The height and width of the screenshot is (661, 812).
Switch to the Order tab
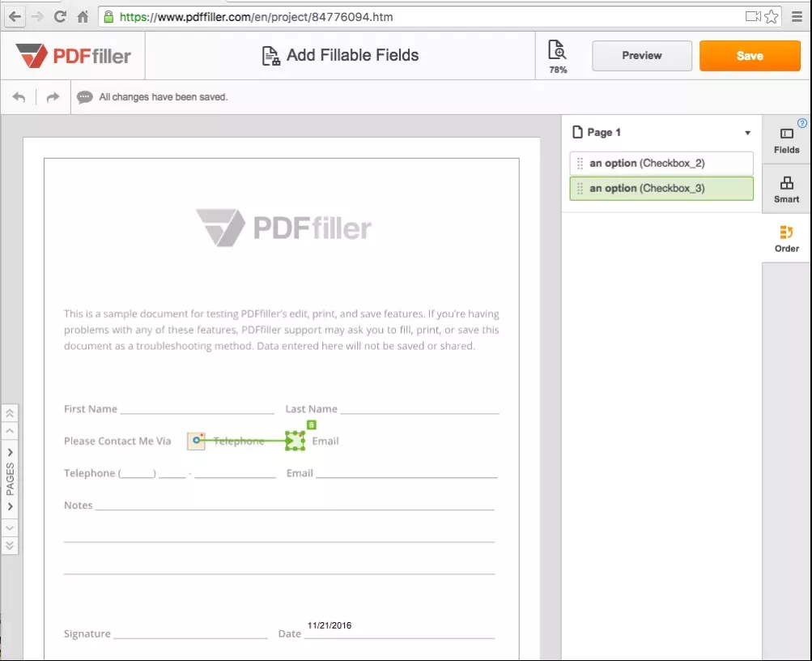[786, 238]
